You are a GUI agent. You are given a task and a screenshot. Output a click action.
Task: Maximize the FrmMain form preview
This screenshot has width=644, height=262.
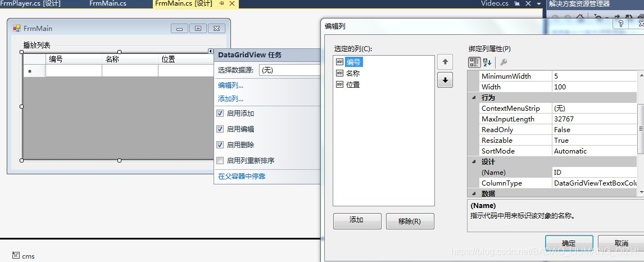198,28
